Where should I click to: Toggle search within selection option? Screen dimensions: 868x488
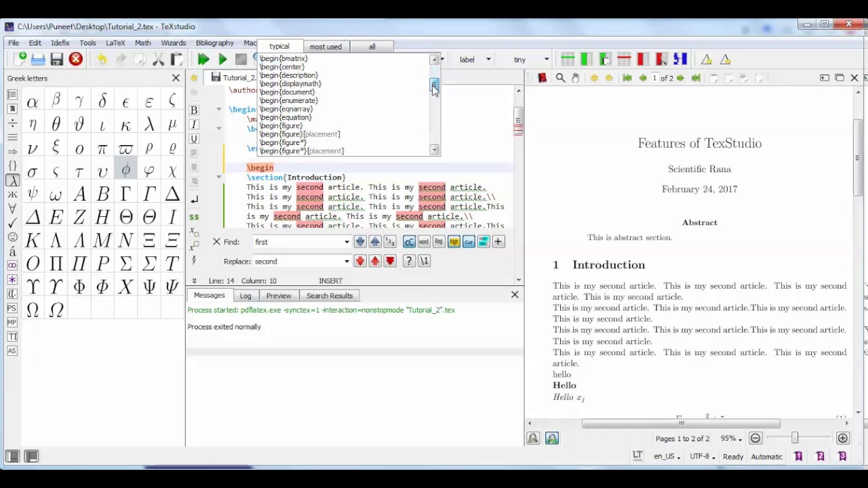tap(484, 242)
